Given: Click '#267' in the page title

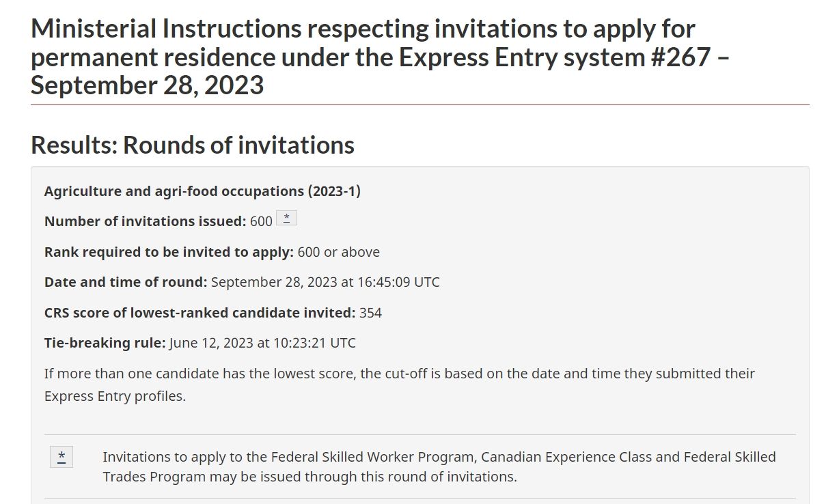Looking at the screenshot, I should [x=678, y=57].
